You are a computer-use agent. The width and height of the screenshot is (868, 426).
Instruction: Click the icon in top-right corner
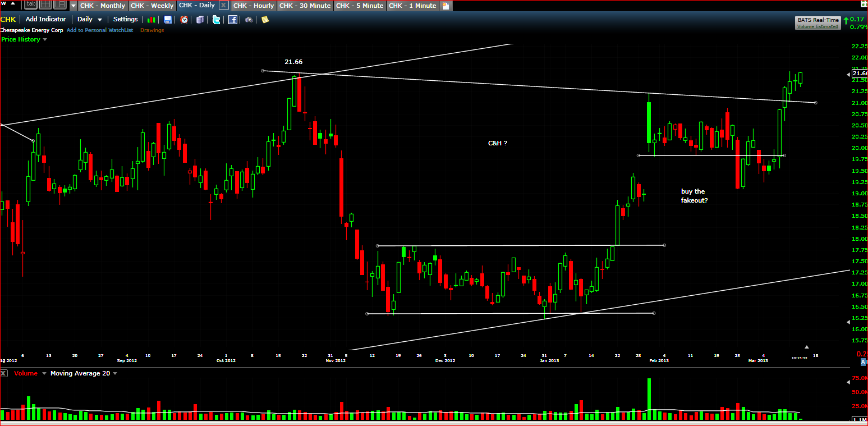click(864, 3)
